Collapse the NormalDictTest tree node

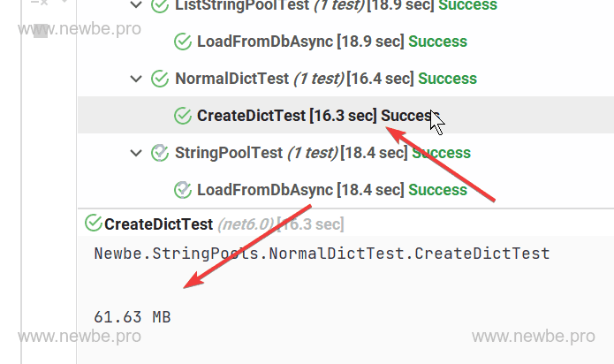pyautogui.click(x=135, y=79)
